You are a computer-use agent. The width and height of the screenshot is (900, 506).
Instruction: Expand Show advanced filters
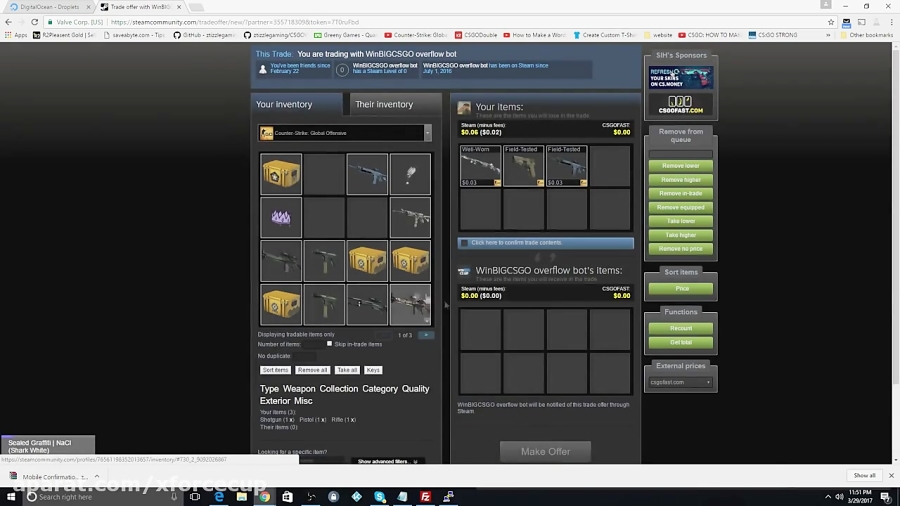coord(387,461)
